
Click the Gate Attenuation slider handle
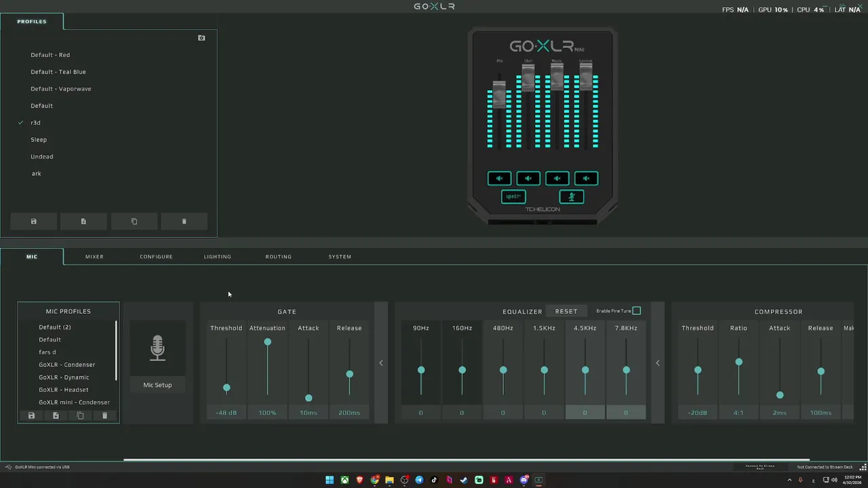(x=267, y=342)
